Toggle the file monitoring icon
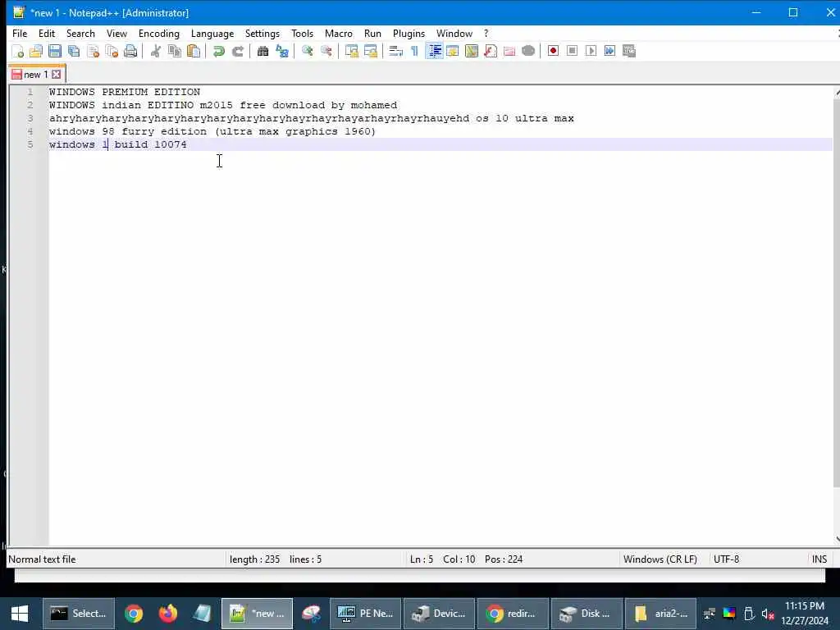840x630 pixels. click(x=528, y=51)
